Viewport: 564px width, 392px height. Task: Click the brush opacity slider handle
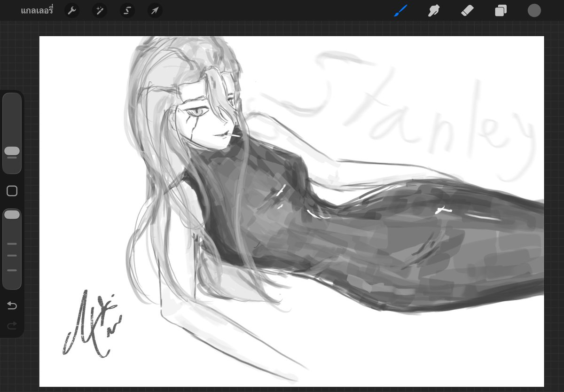(12, 214)
